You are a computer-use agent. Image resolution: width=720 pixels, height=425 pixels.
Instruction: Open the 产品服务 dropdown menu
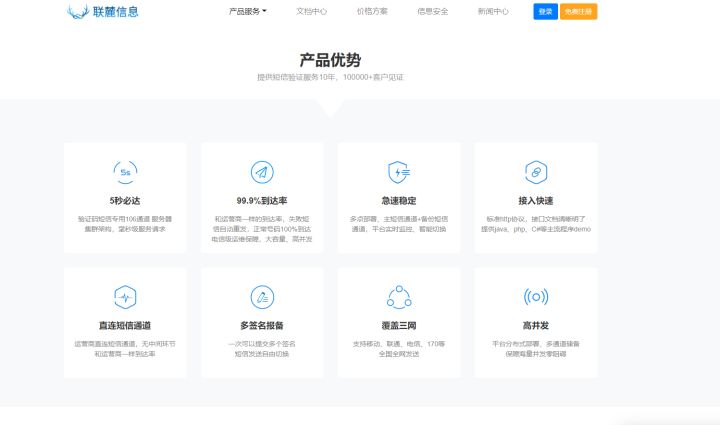tap(248, 11)
